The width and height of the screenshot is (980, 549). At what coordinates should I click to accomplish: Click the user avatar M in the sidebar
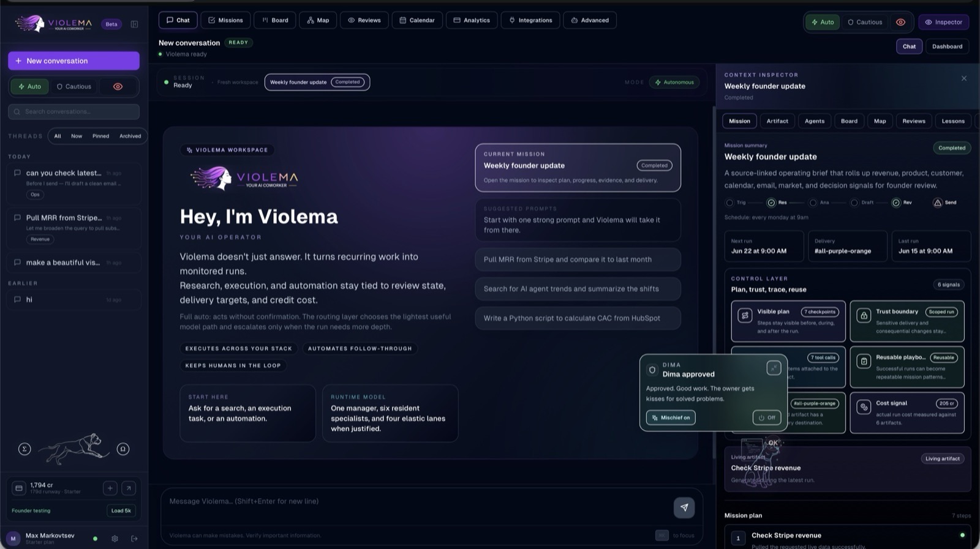coord(13,539)
